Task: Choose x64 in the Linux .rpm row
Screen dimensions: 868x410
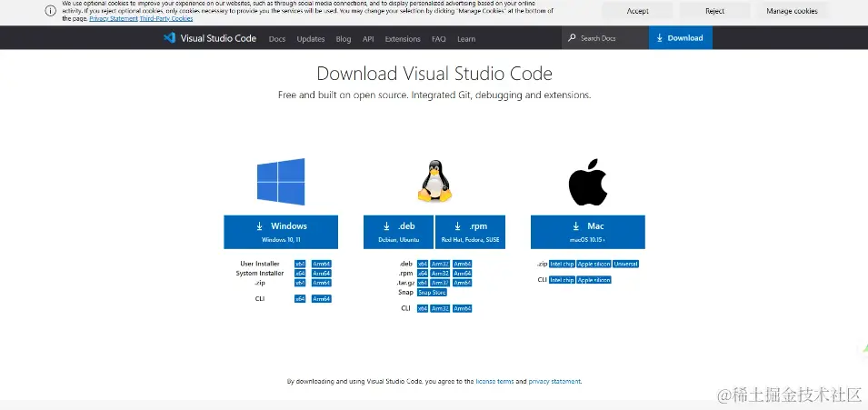Action: pyautogui.click(x=423, y=274)
